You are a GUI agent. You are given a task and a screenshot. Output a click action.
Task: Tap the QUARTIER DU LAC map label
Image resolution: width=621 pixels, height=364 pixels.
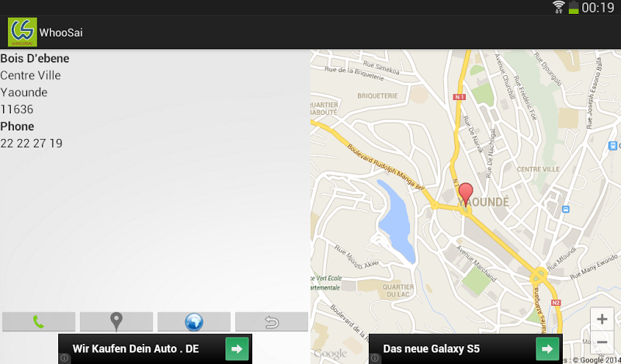coord(398,290)
